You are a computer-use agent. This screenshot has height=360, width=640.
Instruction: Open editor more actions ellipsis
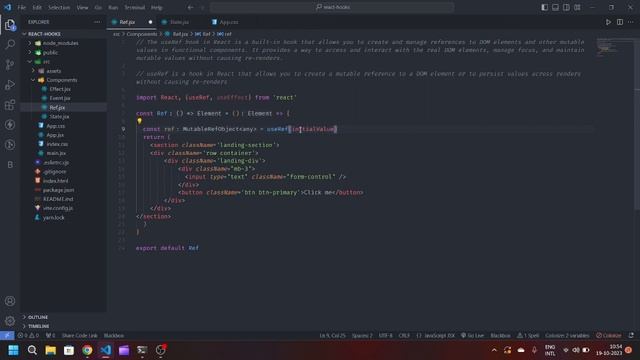click(x=631, y=22)
